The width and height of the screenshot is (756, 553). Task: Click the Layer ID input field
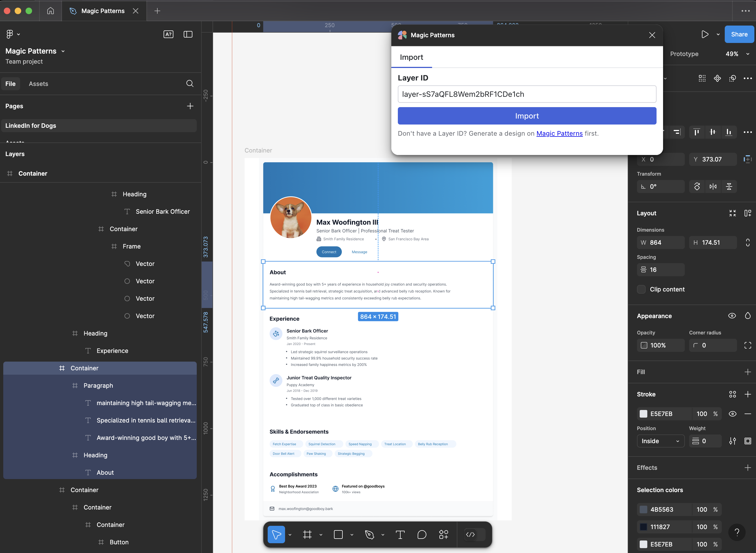[527, 94]
